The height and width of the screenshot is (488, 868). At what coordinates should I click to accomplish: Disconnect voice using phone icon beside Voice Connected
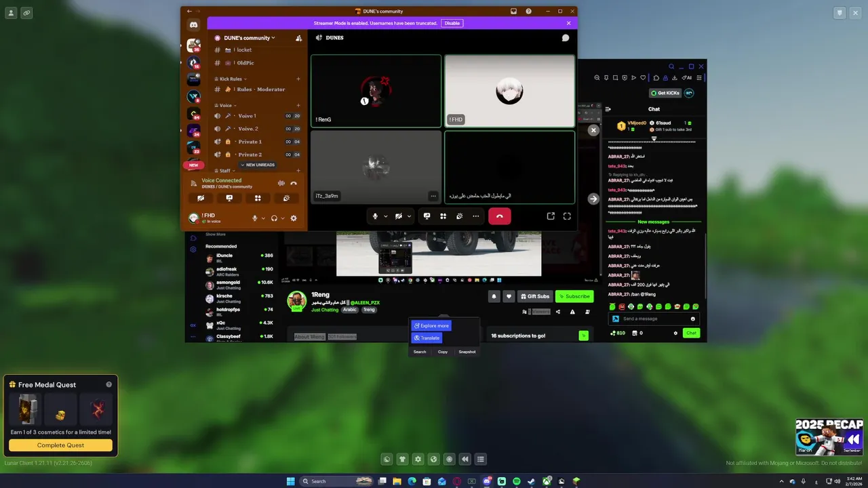click(294, 183)
